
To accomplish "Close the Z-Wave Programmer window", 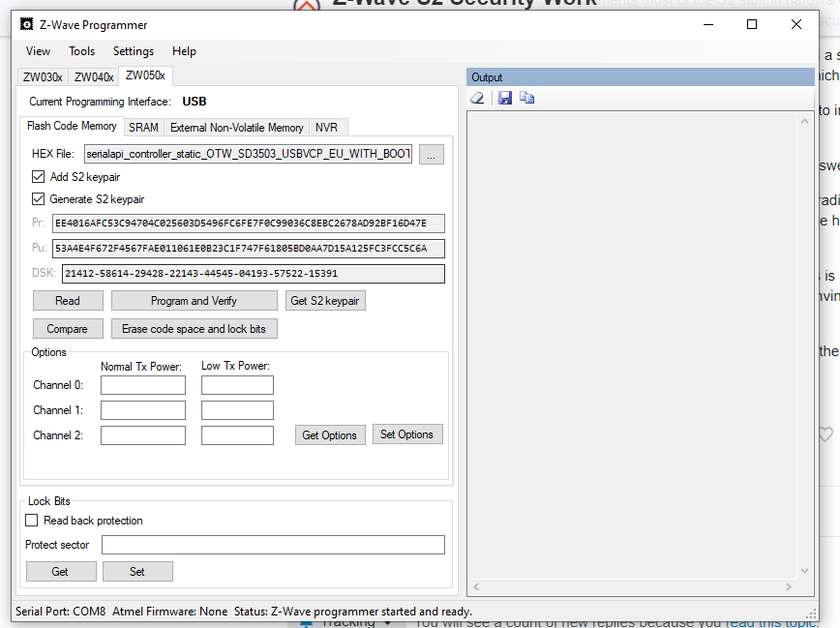I will click(x=796, y=24).
